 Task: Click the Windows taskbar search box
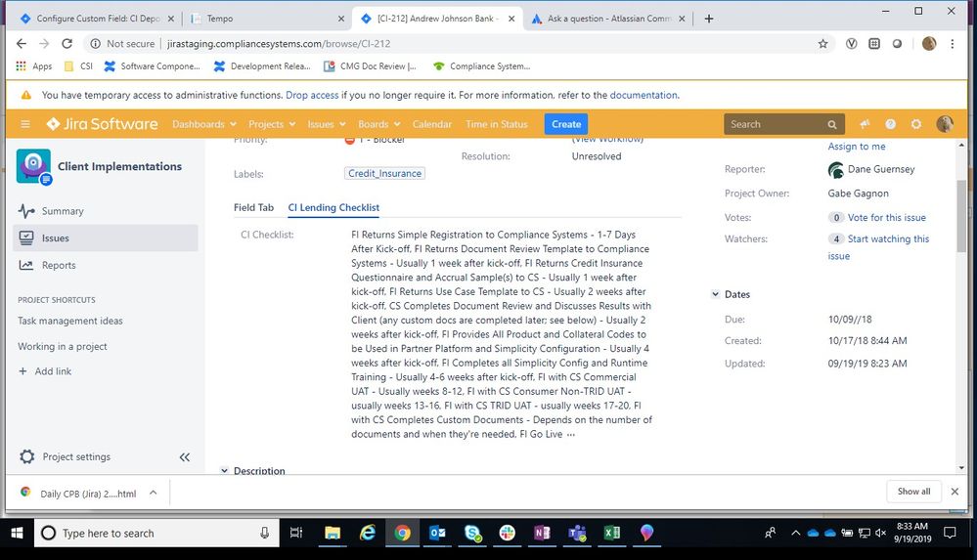point(156,534)
